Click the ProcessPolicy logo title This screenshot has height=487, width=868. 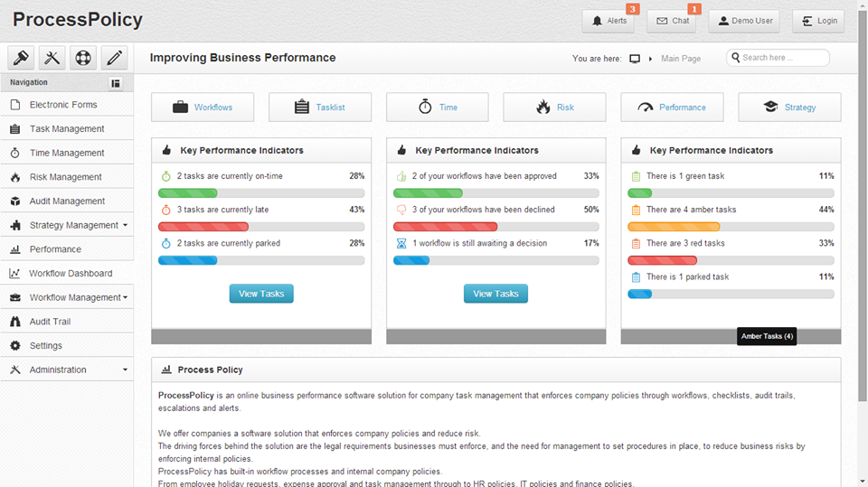click(x=78, y=20)
